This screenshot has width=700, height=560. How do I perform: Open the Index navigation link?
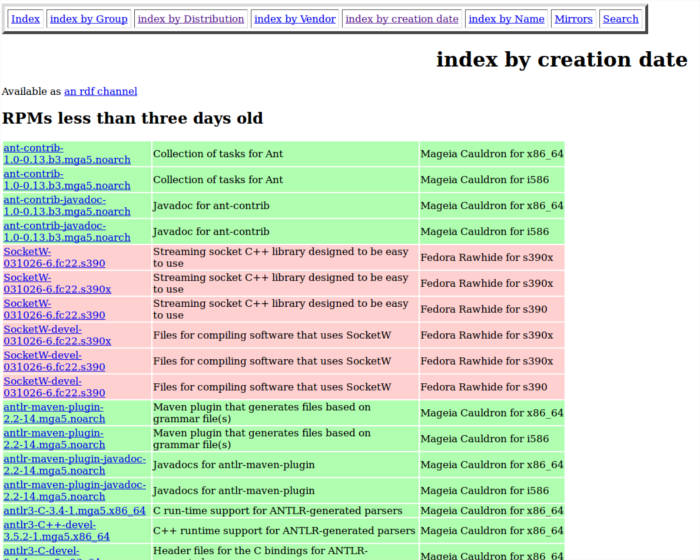(25, 19)
